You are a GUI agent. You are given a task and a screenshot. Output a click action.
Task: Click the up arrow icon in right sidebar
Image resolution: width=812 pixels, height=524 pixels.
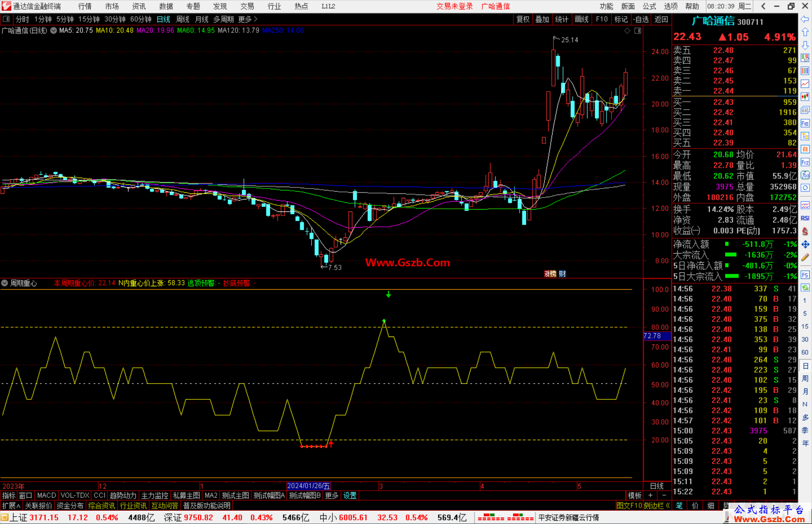pos(805,32)
